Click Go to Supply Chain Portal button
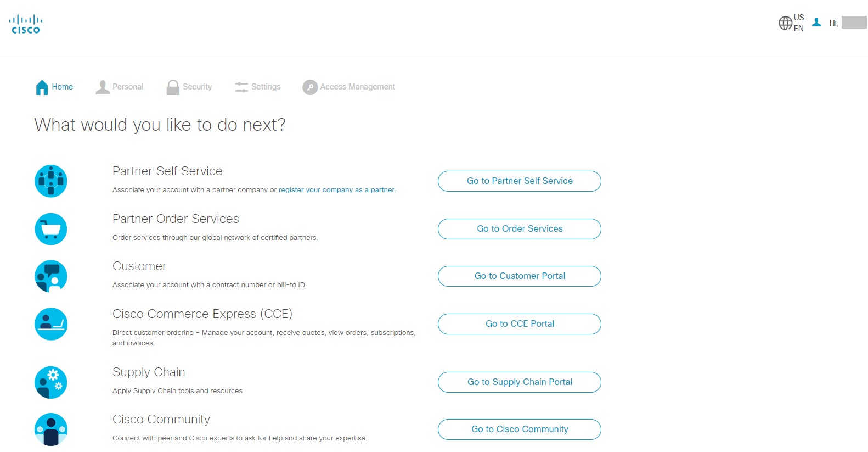The width and height of the screenshot is (868, 452). [519, 382]
